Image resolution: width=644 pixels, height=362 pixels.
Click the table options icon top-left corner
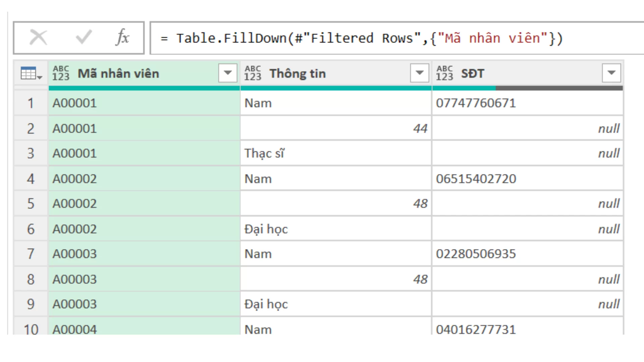click(28, 72)
